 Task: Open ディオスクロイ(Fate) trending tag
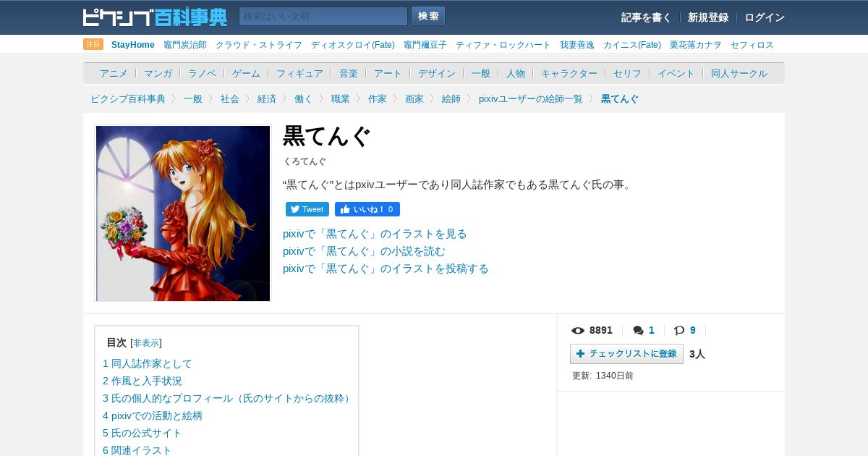(353, 45)
